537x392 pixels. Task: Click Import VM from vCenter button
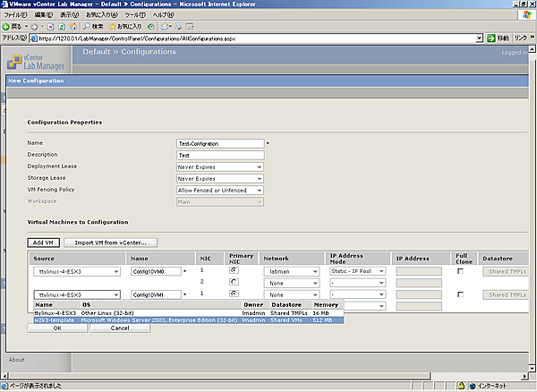click(112, 242)
